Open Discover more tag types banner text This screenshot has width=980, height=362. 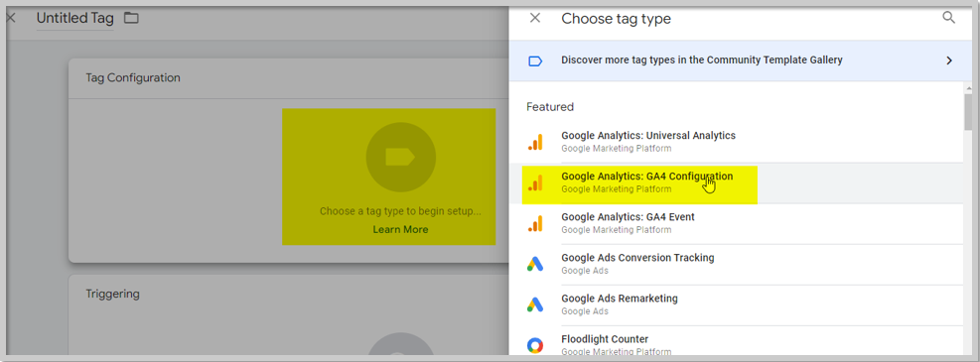702,60
